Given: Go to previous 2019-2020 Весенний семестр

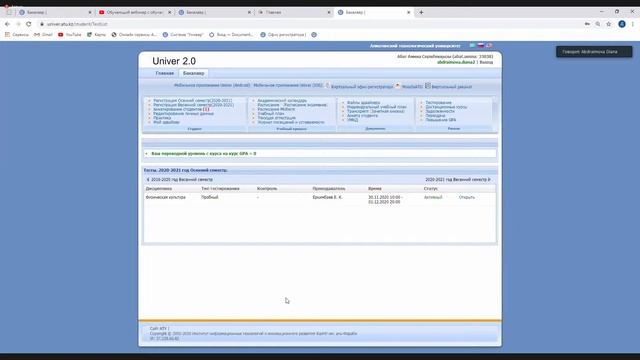Looking at the screenshot, I should tap(180, 180).
